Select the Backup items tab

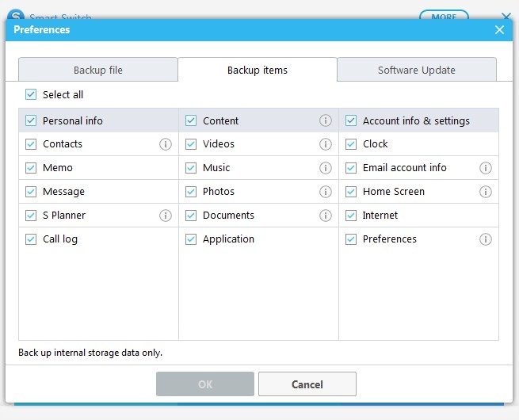point(258,70)
